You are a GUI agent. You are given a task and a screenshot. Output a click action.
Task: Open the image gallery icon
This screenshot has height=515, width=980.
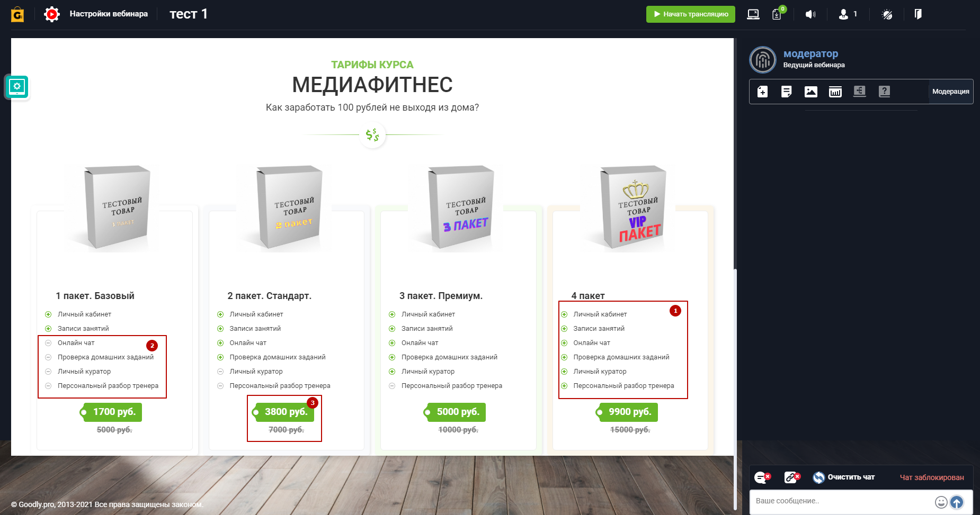pyautogui.click(x=811, y=92)
